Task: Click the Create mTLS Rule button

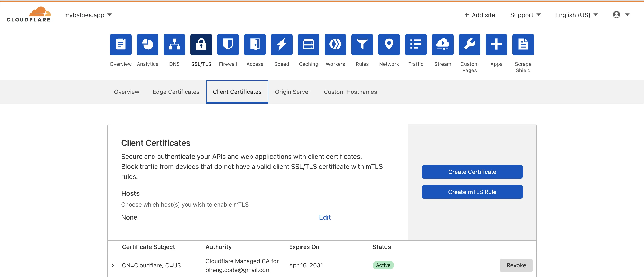Action: point(472,192)
